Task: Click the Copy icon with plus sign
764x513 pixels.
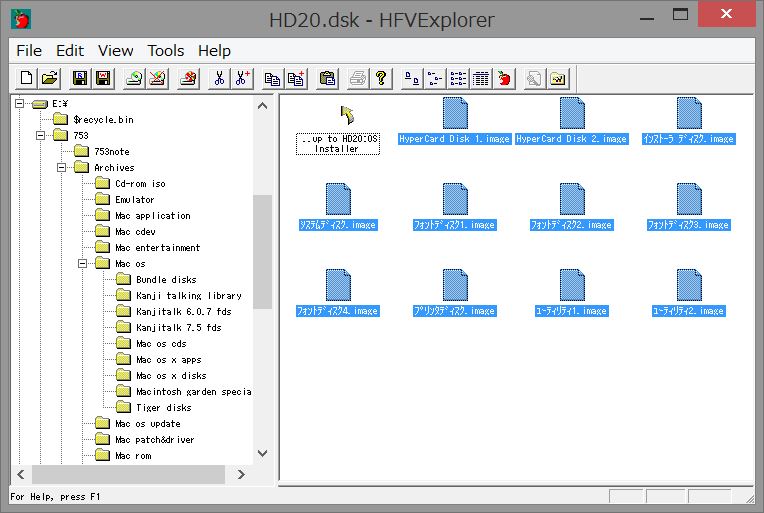Action: click(296, 78)
